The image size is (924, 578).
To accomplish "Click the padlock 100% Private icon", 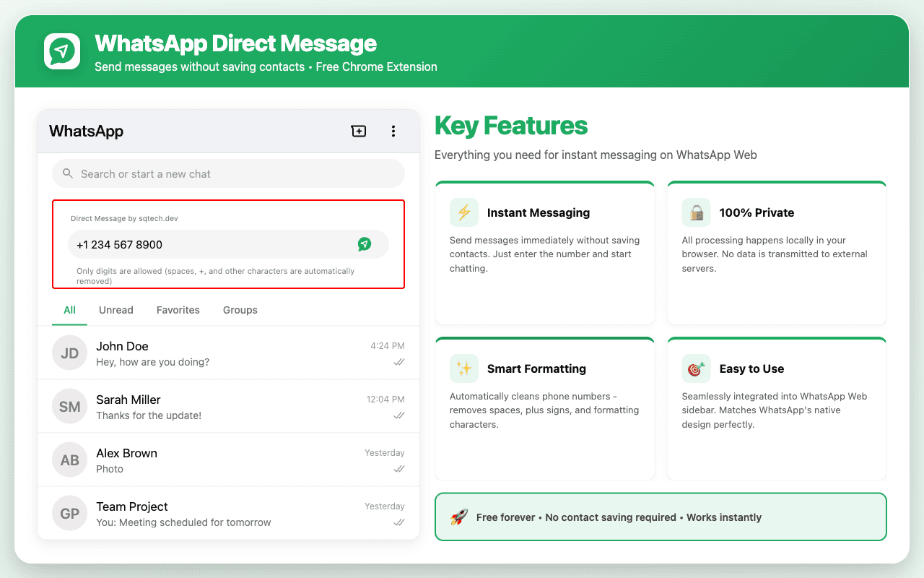I will pyautogui.click(x=696, y=212).
